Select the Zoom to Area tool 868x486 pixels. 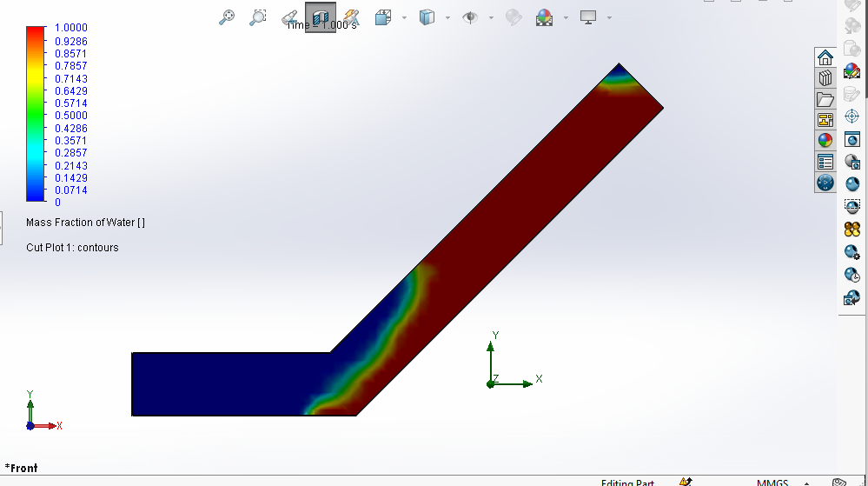point(258,17)
